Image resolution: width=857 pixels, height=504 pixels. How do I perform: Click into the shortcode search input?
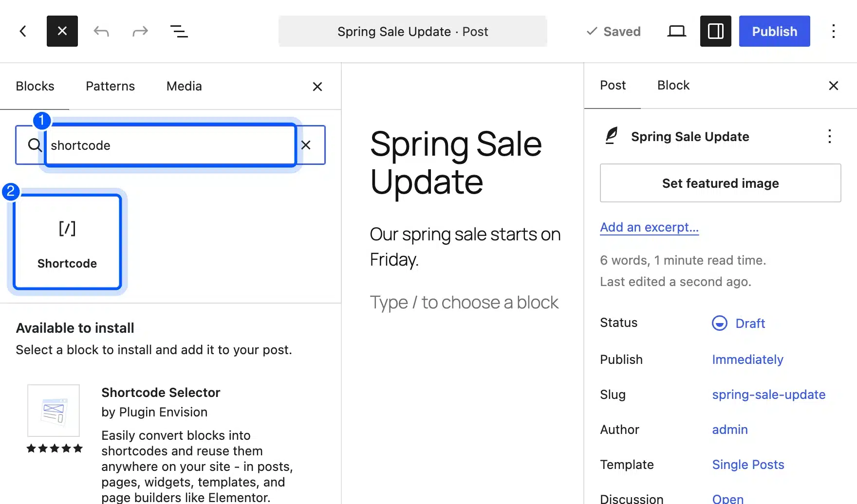(170, 145)
